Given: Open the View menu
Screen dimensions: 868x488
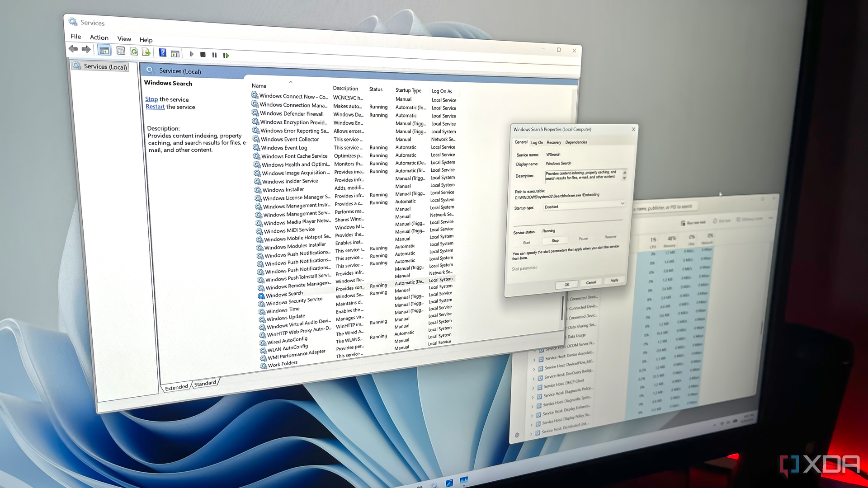Looking at the screenshot, I should pos(124,38).
